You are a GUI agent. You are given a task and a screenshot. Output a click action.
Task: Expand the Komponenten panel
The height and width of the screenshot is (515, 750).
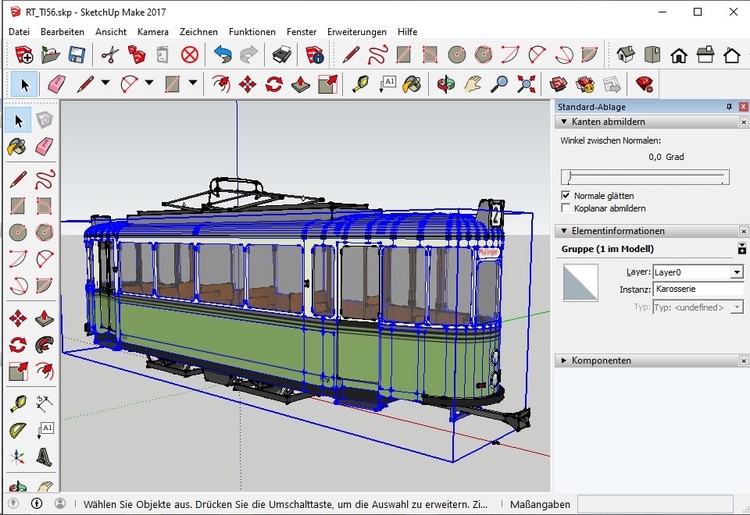tap(564, 361)
